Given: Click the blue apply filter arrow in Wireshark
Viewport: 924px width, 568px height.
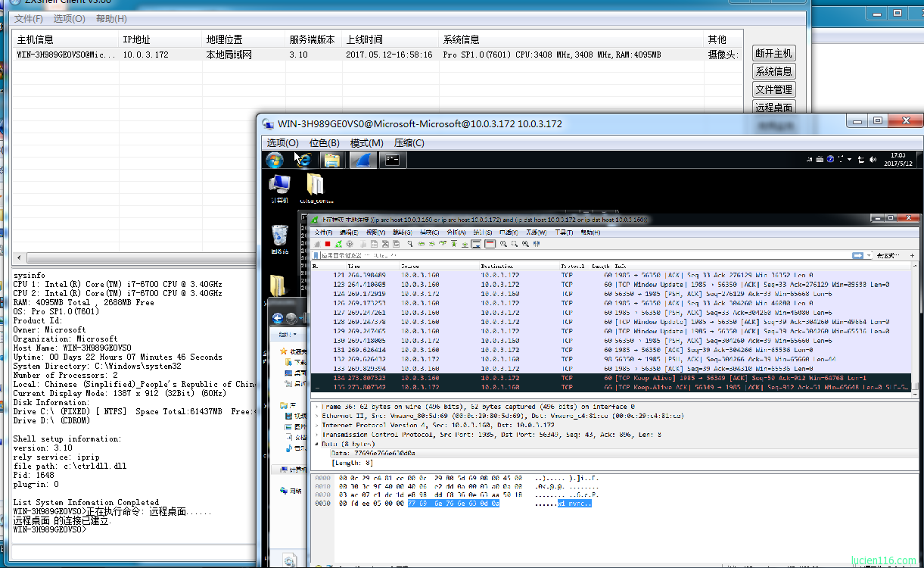Looking at the screenshot, I should [x=857, y=255].
